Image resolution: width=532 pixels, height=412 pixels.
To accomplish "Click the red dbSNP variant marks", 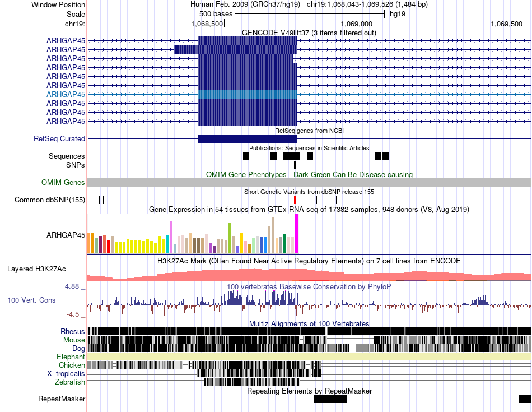I will coord(295,200).
